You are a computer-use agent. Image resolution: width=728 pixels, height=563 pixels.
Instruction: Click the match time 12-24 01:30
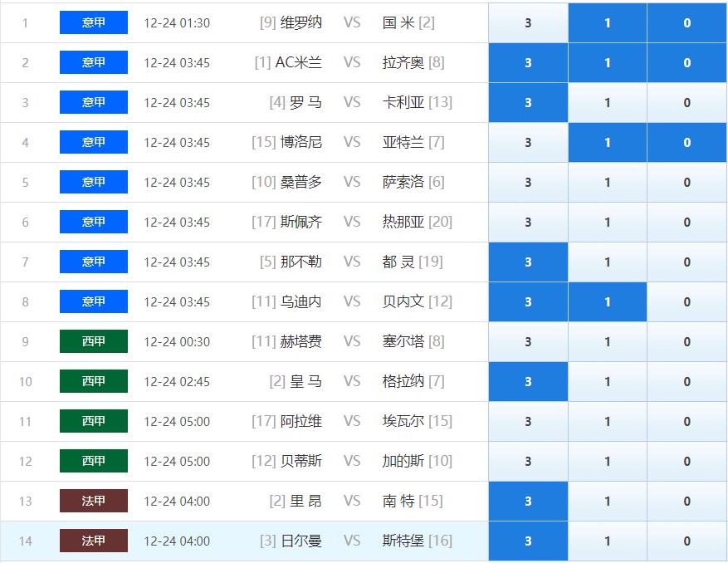pyautogui.click(x=177, y=22)
